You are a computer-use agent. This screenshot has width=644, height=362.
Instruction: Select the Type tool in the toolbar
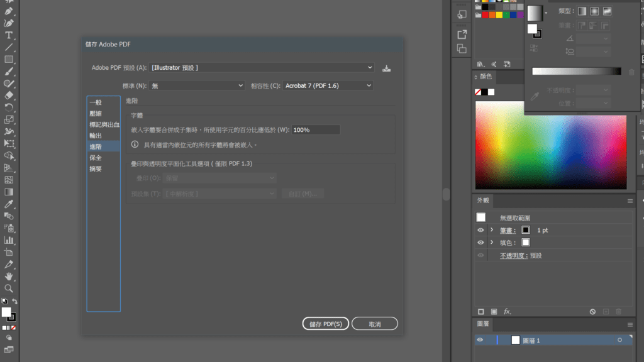point(9,35)
